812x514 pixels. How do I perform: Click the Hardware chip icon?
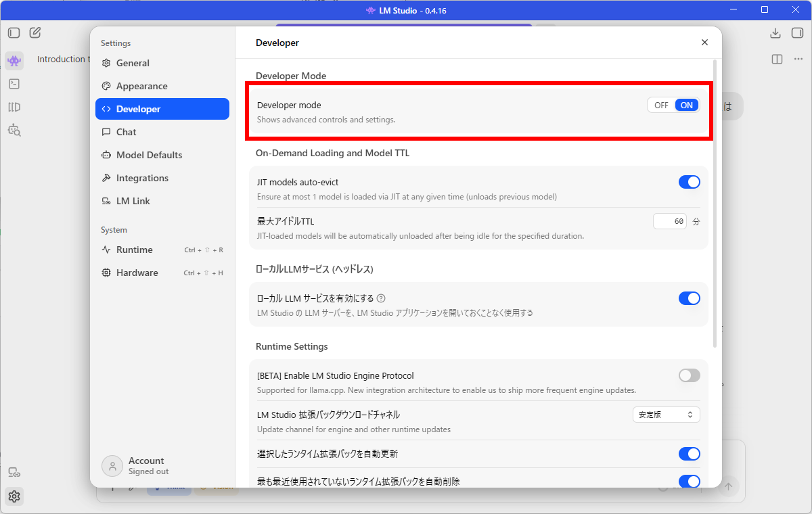(106, 273)
